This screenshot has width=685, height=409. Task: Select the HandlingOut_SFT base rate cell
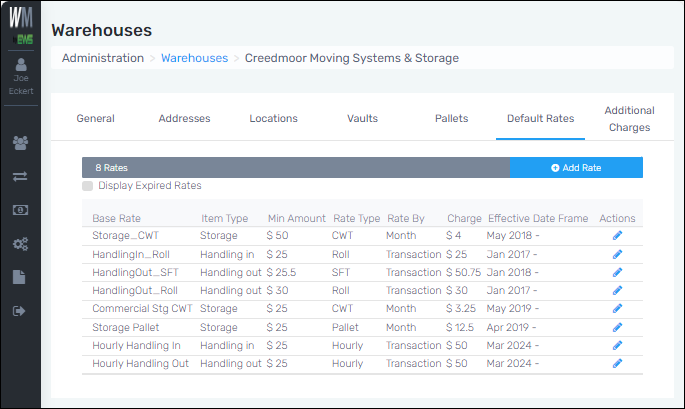click(x=135, y=272)
